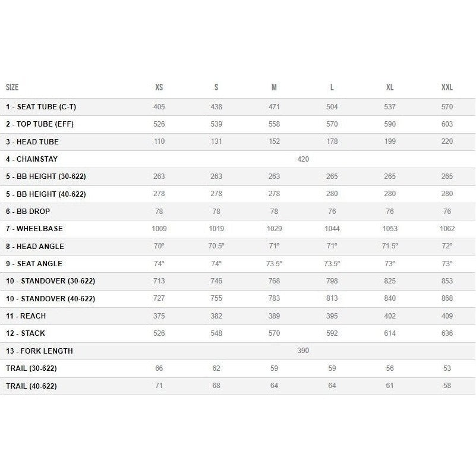Screen dimensions: 476x476
Task: Select the '1 - SEAT TUBE (C-T)' row label
Action: (x=41, y=107)
